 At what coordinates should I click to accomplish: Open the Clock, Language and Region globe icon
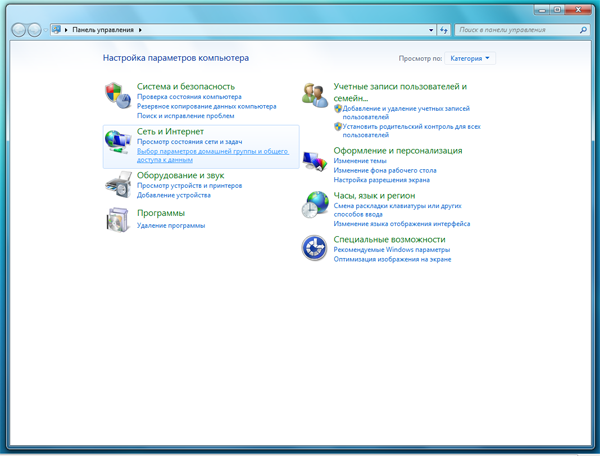[315, 205]
